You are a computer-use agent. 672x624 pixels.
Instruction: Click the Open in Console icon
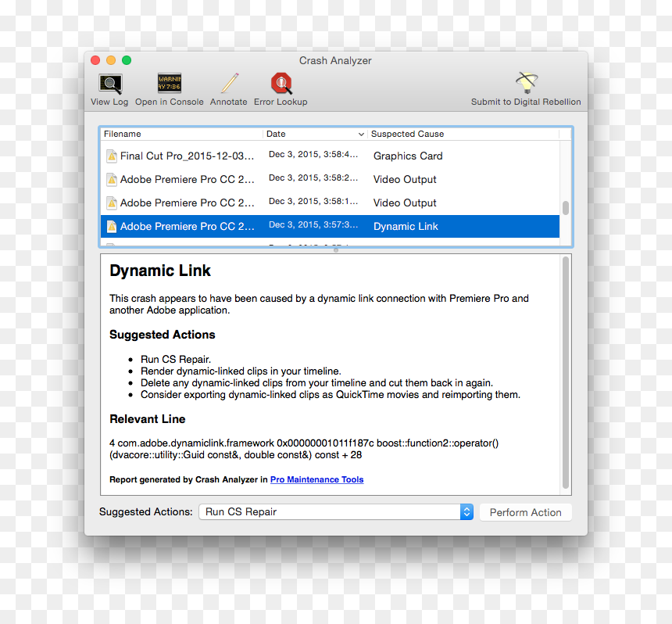(170, 83)
